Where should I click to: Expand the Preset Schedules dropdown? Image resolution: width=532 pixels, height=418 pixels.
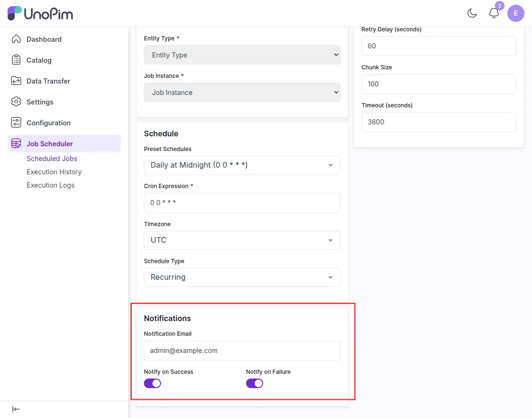242,165
